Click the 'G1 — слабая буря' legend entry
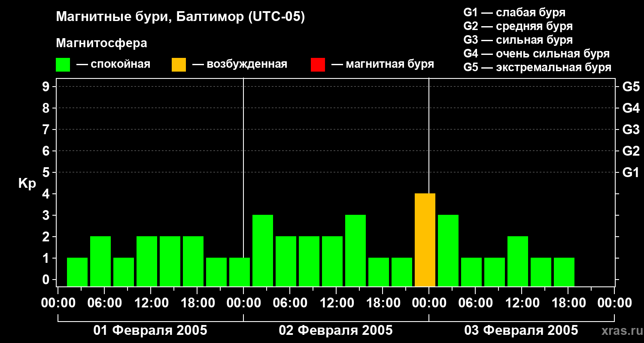The width and height of the screenshot is (644, 343). tap(514, 12)
